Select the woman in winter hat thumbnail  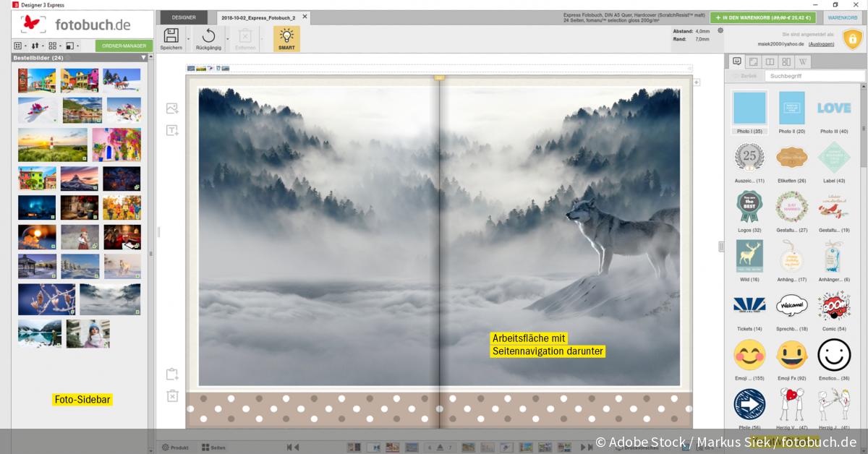[x=88, y=334]
